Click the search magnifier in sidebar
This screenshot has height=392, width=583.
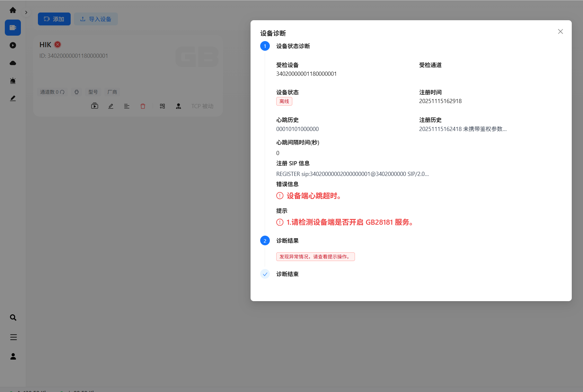pos(13,318)
